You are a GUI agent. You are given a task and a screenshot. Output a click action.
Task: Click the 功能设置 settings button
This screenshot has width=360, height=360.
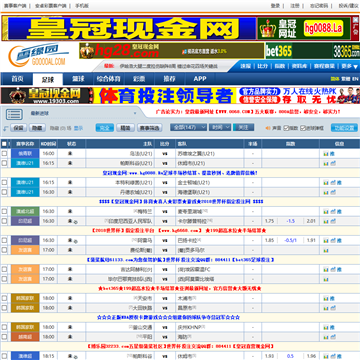point(344,128)
